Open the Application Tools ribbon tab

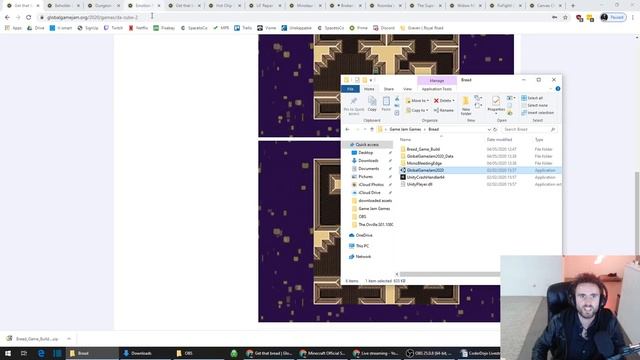point(436,89)
